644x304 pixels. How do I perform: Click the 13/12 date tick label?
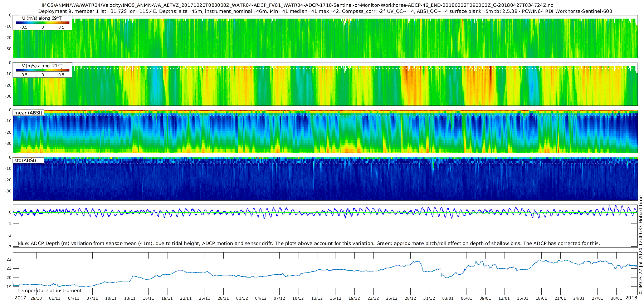[x=317, y=298]
